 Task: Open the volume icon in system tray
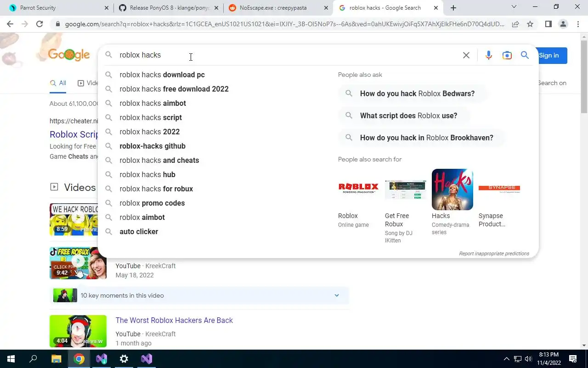528,359
